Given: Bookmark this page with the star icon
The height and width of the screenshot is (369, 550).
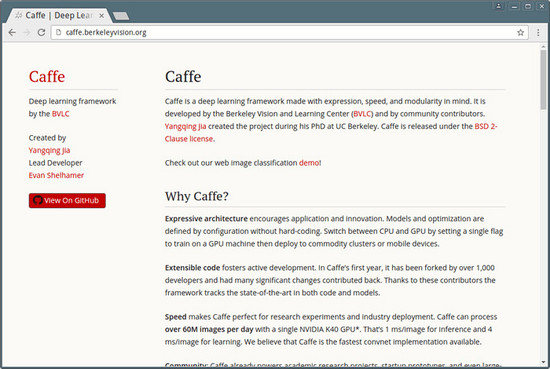Looking at the screenshot, I should 520,33.
